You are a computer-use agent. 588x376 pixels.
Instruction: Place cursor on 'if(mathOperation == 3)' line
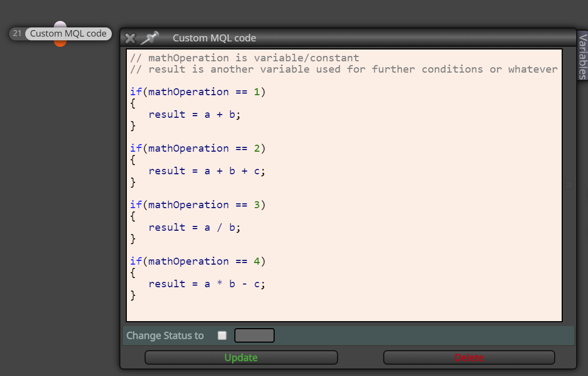(x=198, y=205)
